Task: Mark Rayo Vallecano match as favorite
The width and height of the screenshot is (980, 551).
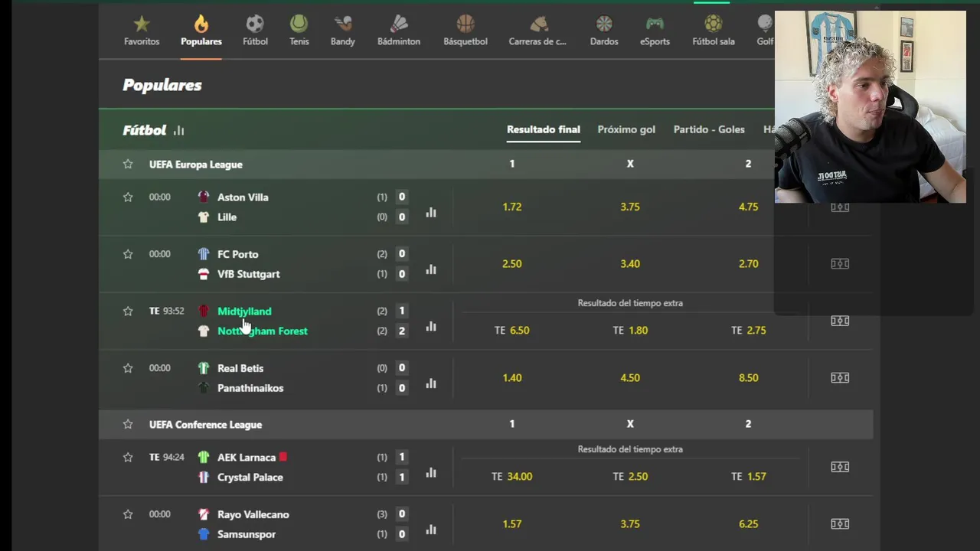Action: coord(128,514)
